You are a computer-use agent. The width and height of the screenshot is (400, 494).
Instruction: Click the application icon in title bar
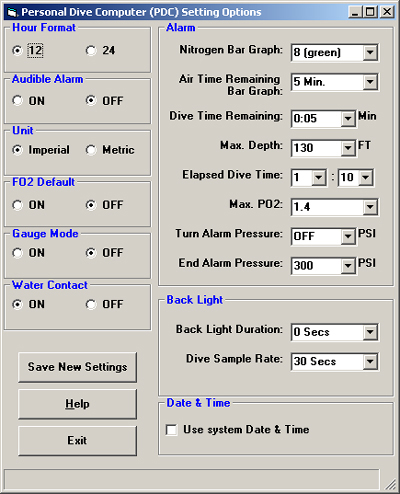[x=12, y=13]
